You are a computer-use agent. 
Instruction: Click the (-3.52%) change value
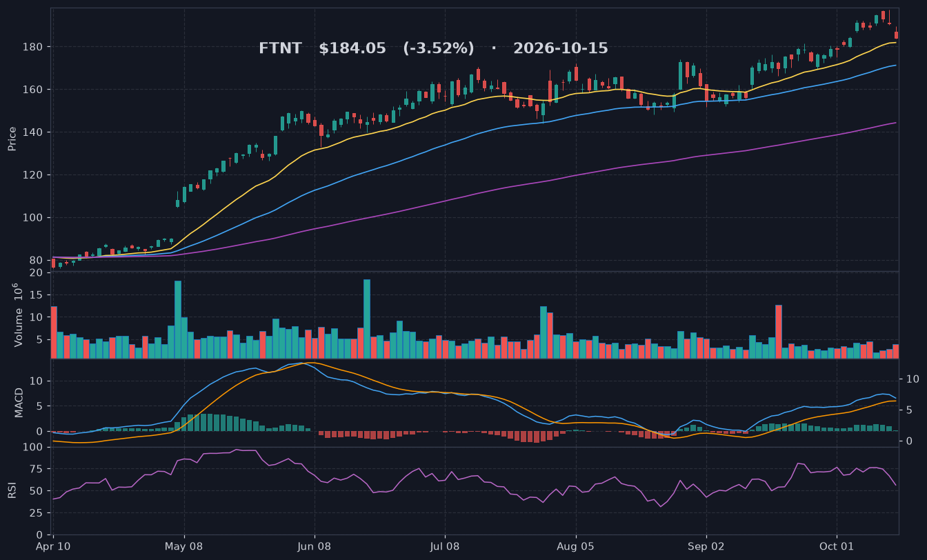point(439,49)
